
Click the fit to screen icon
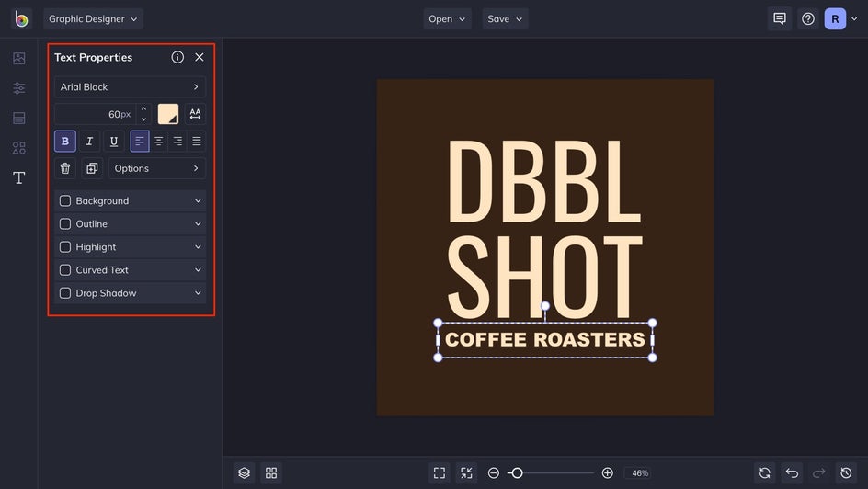[440, 473]
